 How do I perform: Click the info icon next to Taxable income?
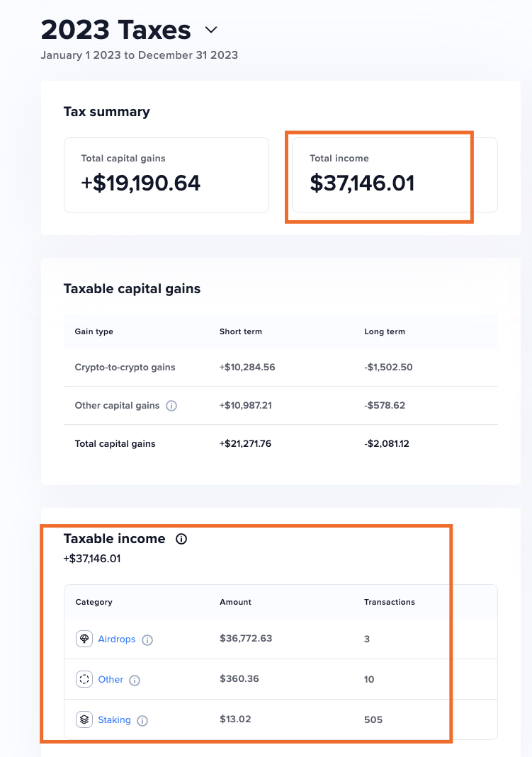point(181,538)
